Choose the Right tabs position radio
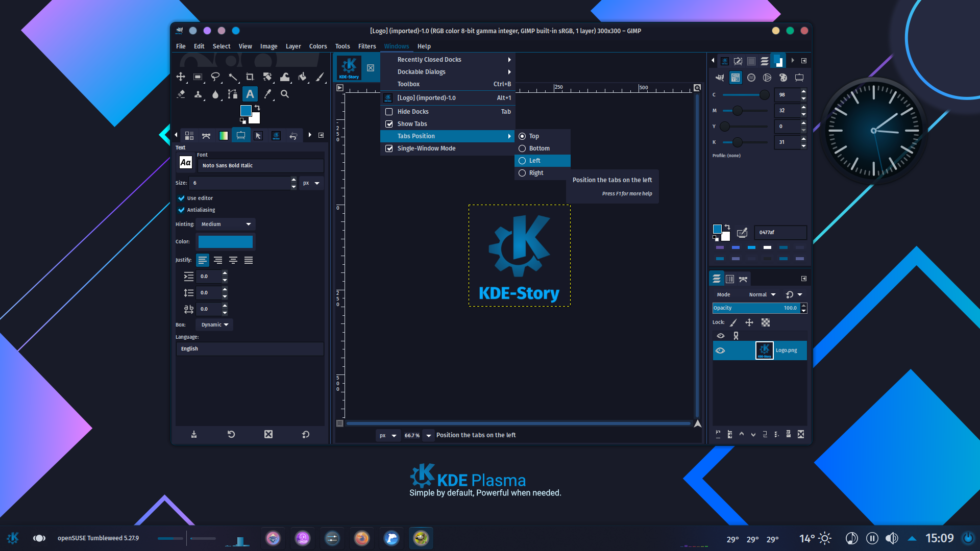980x551 pixels. [x=522, y=173]
